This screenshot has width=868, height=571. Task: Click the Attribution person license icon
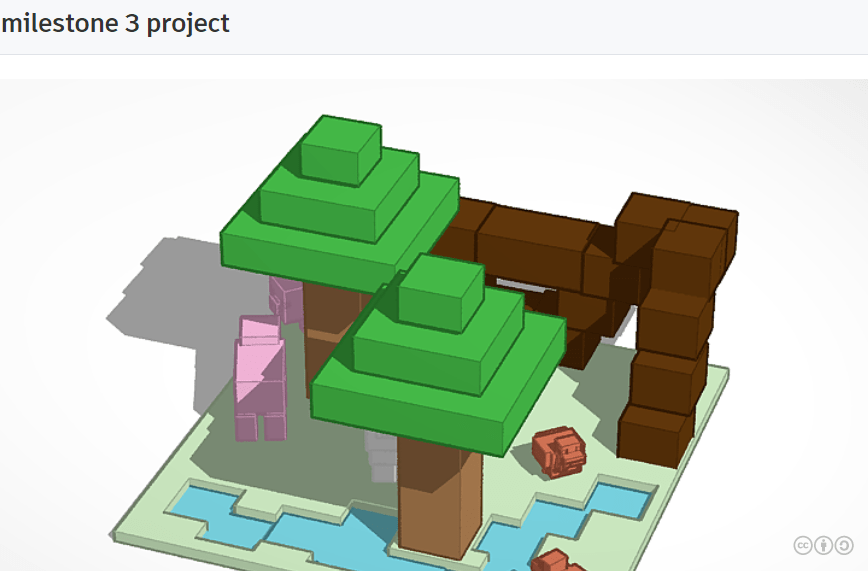tap(823, 546)
